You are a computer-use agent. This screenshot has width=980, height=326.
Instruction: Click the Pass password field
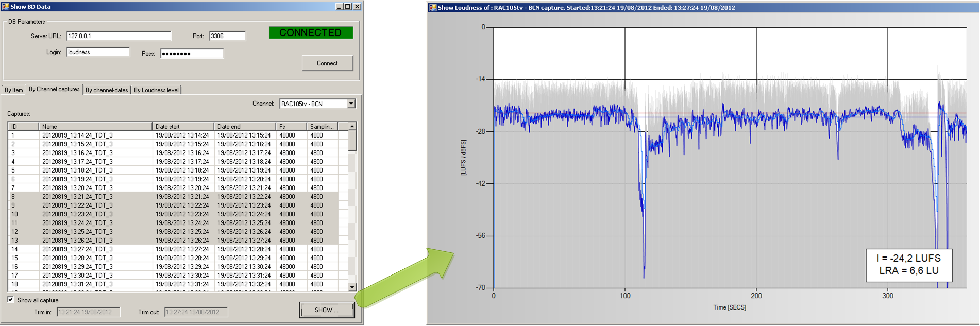192,54
